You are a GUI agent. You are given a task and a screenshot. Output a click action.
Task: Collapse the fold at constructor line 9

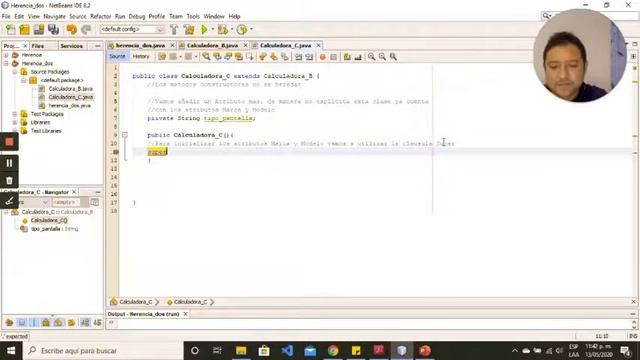point(125,135)
